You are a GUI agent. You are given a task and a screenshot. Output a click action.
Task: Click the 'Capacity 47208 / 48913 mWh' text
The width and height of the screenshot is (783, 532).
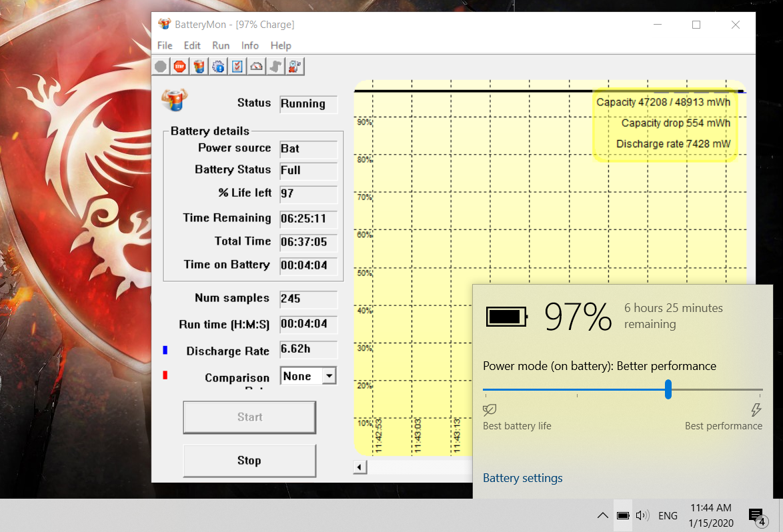(x=663, y=102)
